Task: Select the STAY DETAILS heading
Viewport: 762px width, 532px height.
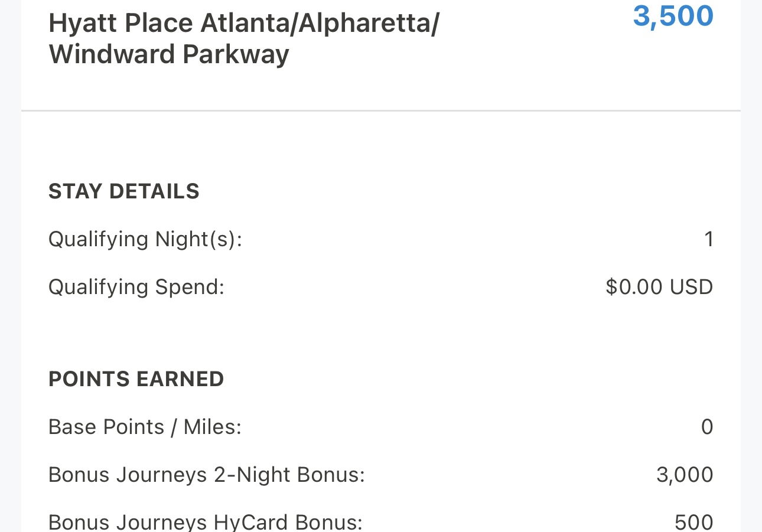Action: click(124, 192)
